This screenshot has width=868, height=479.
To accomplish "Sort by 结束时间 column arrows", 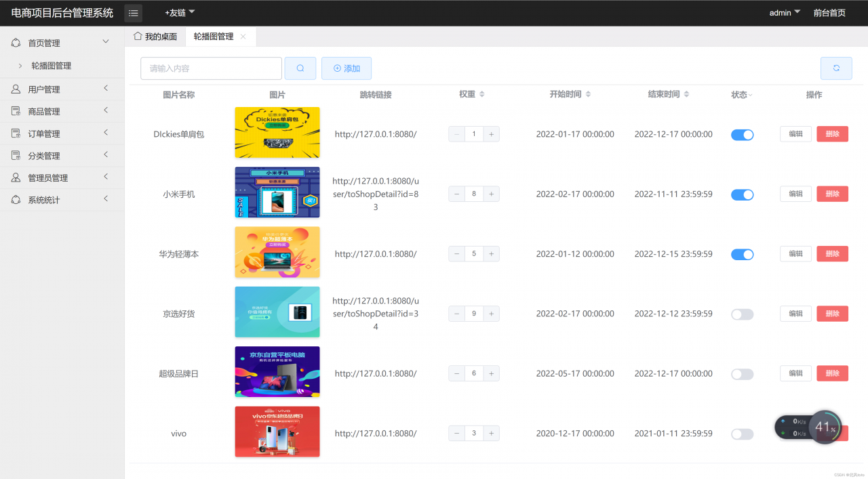I will (686, 94).
